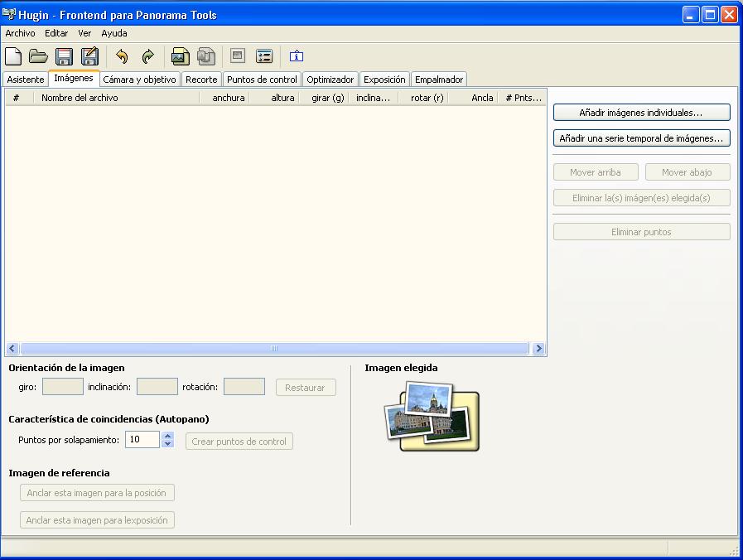
Task: Increase Puntos por solapamiento with up arrow
Action: pyautogui.click(x=168, y=436)
